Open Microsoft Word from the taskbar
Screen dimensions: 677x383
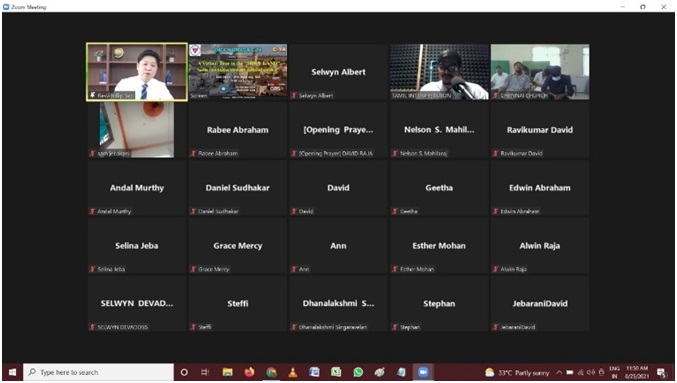click(x=314, y=372)
